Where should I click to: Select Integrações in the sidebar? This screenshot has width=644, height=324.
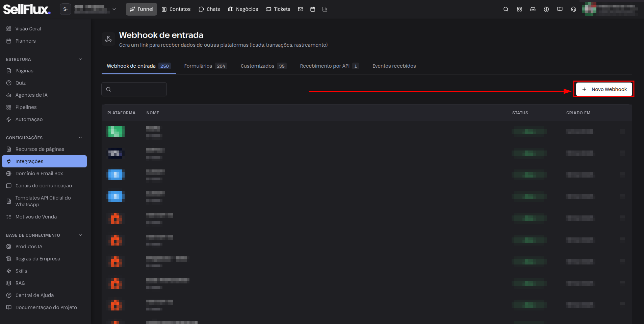[44, 161]
